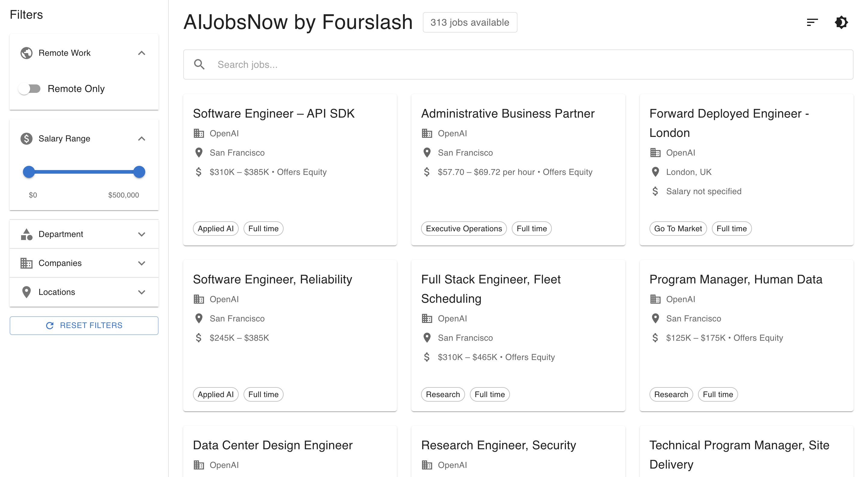Focus the Search jobs input field
Screen dimensions: 868x477
coord(505,65)
